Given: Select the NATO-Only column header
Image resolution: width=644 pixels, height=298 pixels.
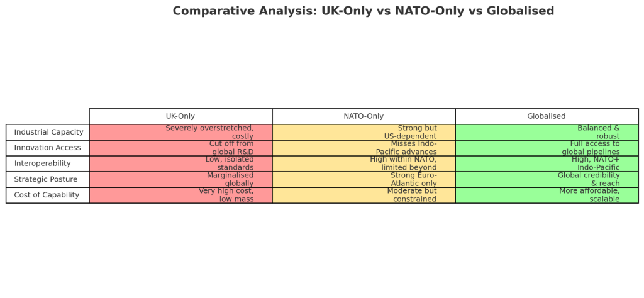Looking at the screenshot, I should 364,116.
